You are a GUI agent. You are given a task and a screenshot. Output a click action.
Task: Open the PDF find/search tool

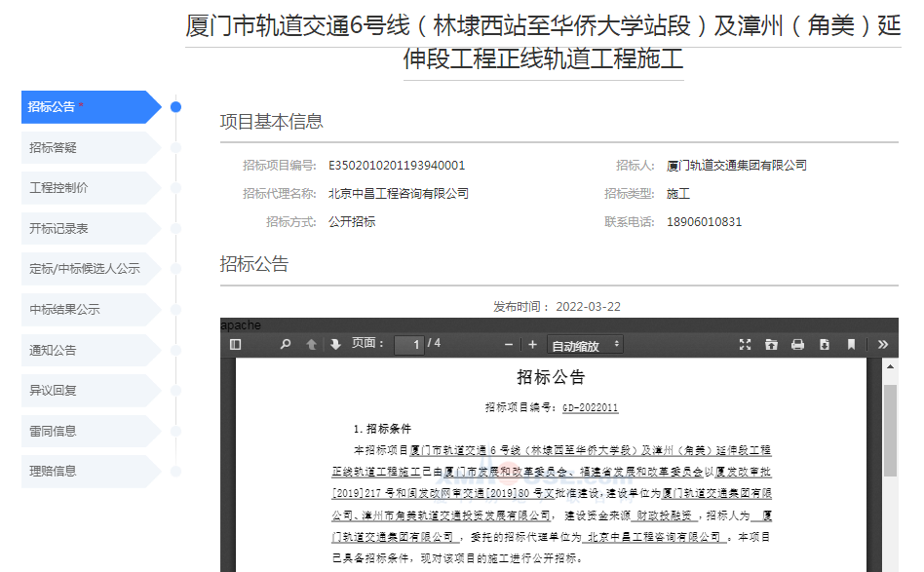(x=286, y=344)
